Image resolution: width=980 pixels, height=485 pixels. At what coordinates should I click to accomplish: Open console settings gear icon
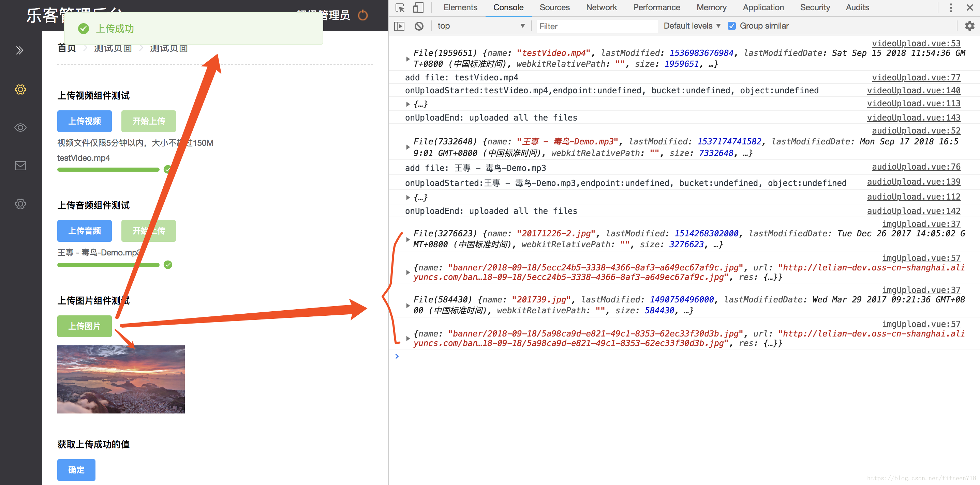coord(969,26)
